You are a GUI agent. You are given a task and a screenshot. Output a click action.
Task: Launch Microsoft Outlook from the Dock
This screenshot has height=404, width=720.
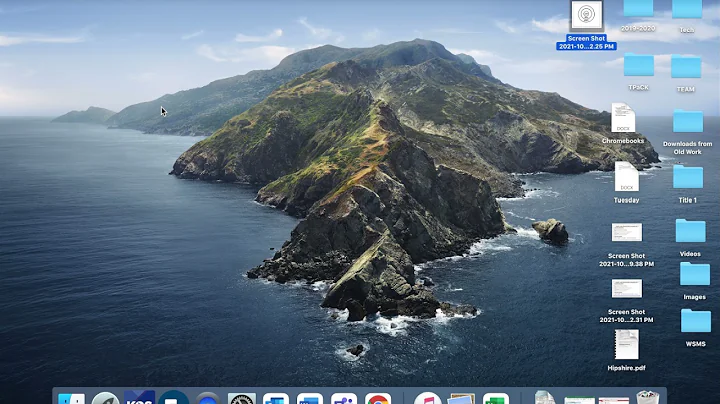coord(276,398)
